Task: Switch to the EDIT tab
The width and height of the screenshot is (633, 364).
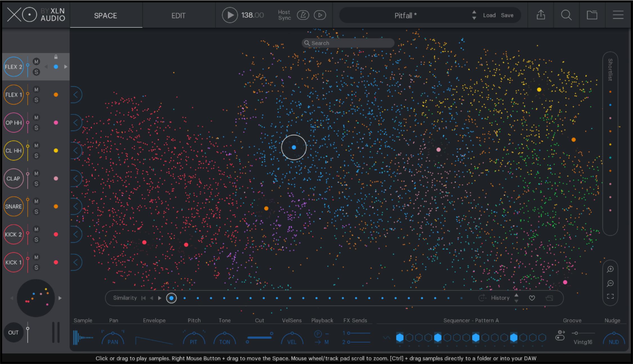Action: click(178, 15)
